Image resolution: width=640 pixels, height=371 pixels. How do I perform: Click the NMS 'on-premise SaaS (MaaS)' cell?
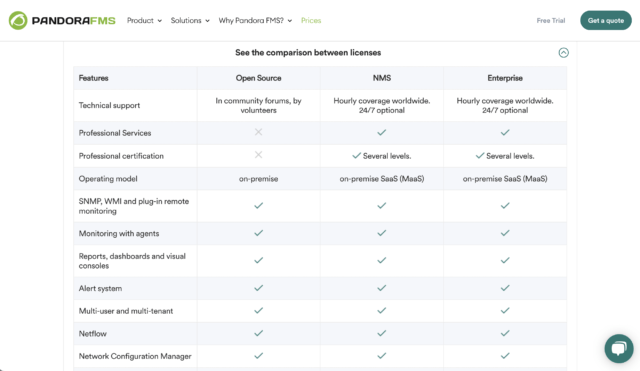pos(382,179)
